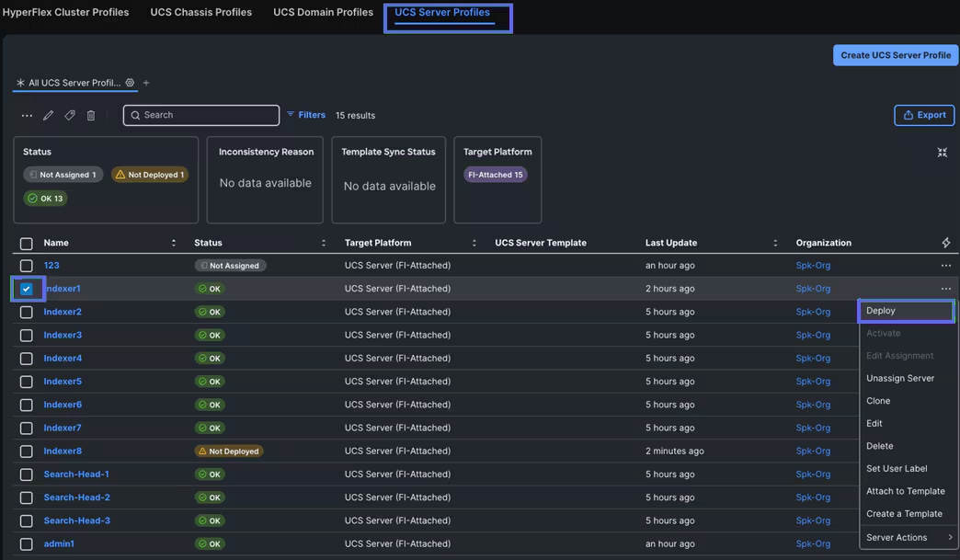Click the Create UCS Server Profile button
The width and height of the screenshot is (960, 560).
tap(895, 55)
